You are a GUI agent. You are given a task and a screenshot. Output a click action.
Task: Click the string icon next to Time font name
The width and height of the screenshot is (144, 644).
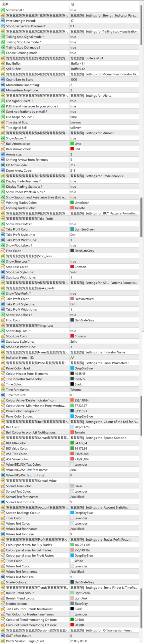coord(3,390)
